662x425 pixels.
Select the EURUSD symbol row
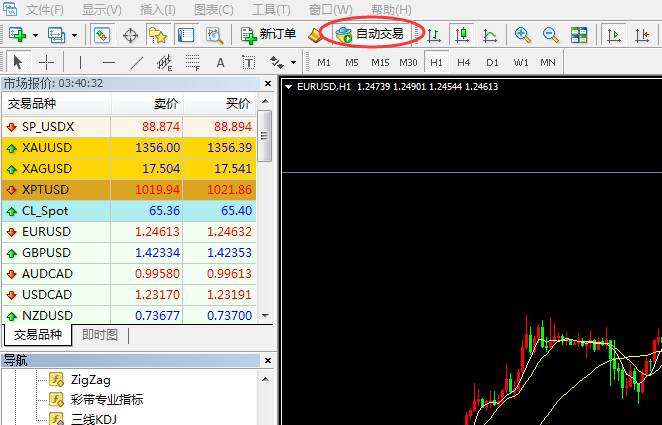tap(129, 232)
